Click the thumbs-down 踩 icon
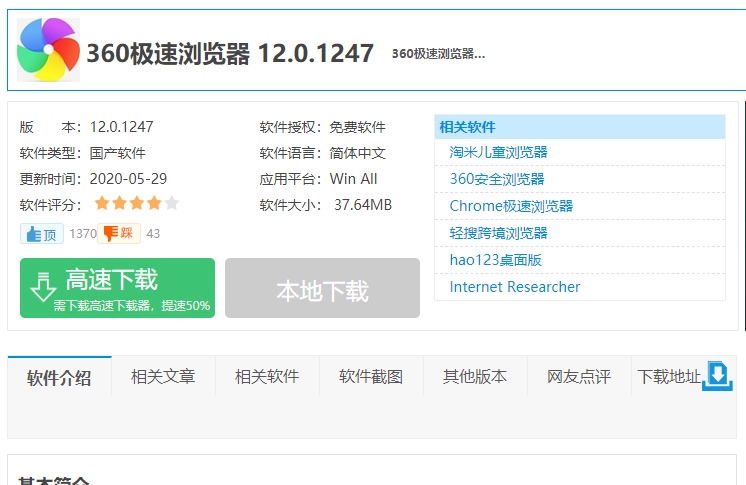This screenshot has height=485, width=746. pos(118,234)
